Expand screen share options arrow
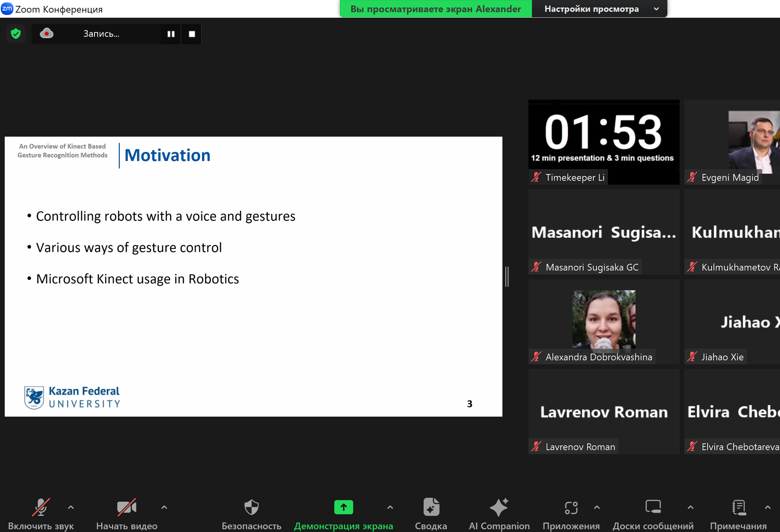The height and width of the screenshot is (532, 780). coord(390,507)
